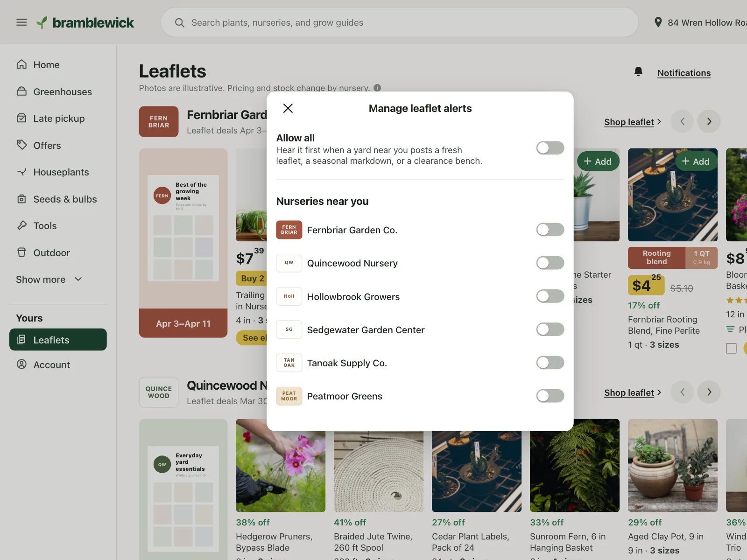Click the Peatmoor logo in the dialog
The image size is (747, 560).
tap(289, 396)
